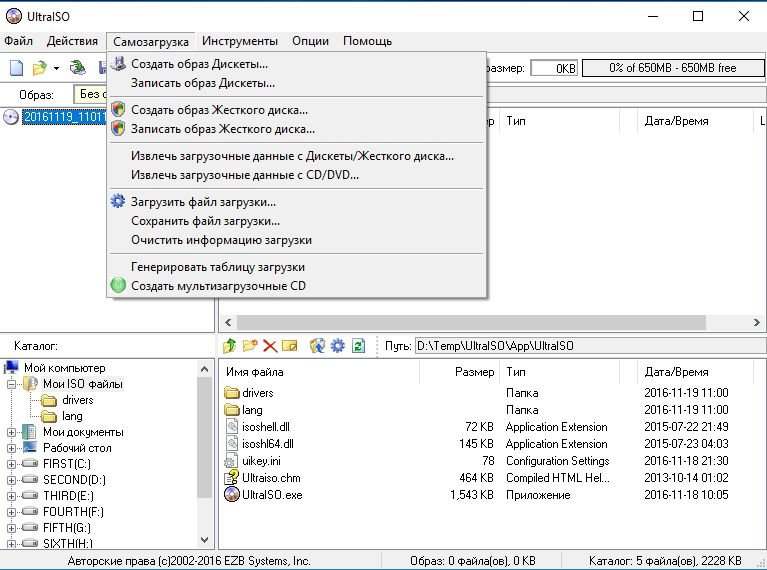Viewport: 767px width, 570px height.
Task: Open the Действия menu
Action: tap(72, 41)
